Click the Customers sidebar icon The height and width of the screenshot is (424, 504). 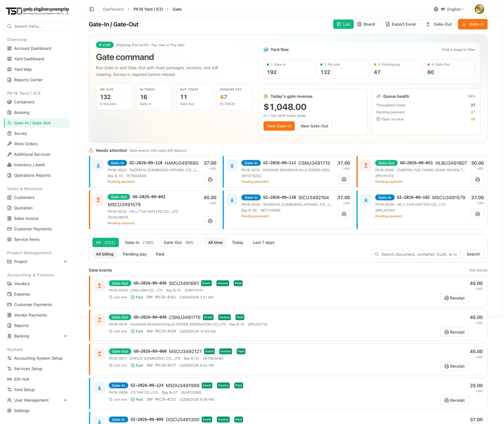(10, 197)
